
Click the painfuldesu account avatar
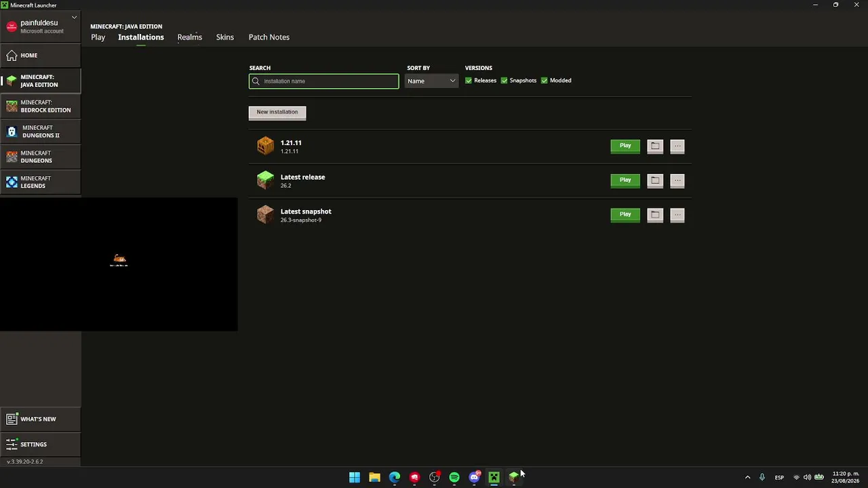[x=12, y=26]
